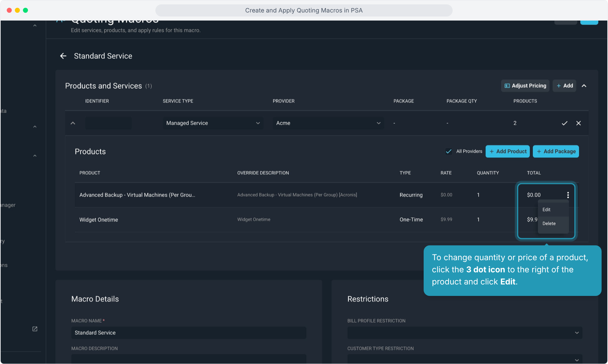Click the Identifier input field
This screenshot has width=608, height=364.
[108, 123]
